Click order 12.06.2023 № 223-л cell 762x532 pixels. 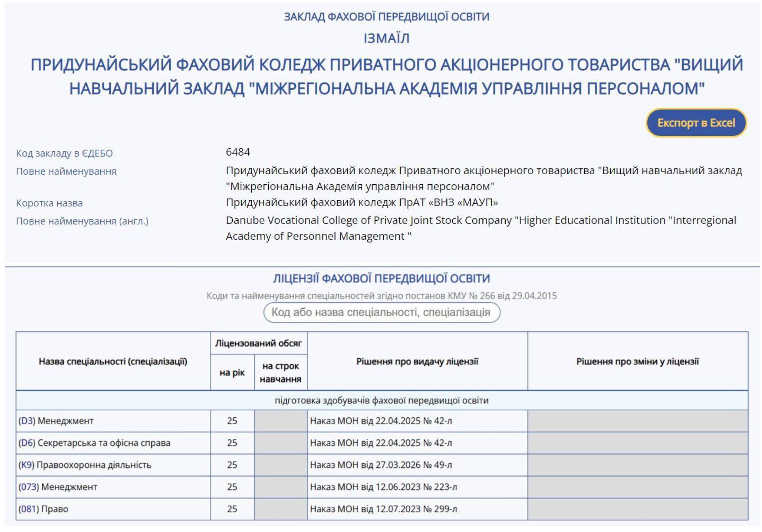point(383,487)
